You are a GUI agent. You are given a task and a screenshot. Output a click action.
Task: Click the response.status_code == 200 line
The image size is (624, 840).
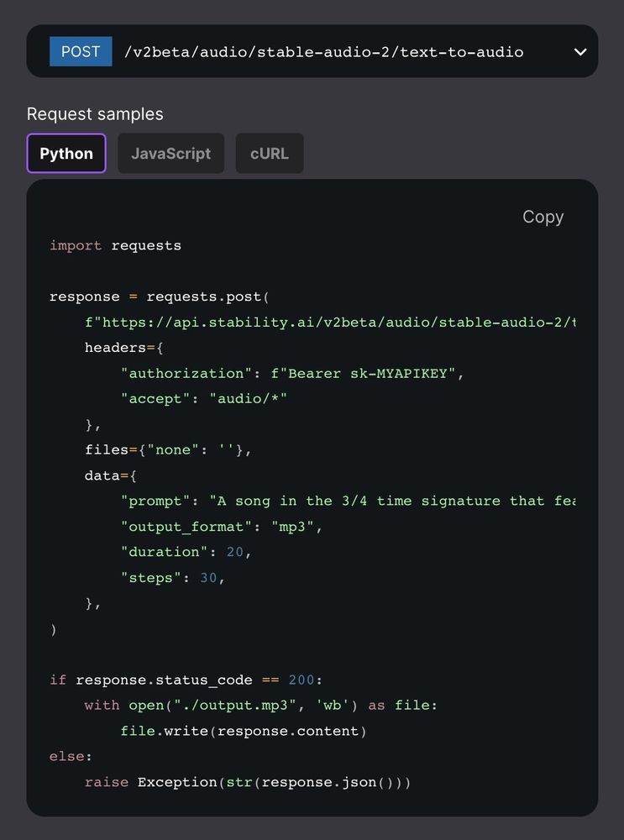click(186, 680)
